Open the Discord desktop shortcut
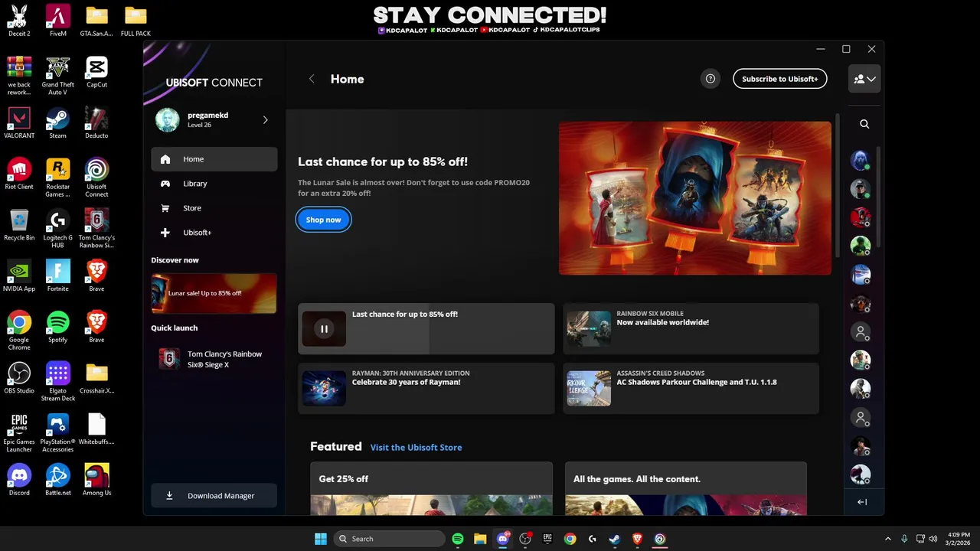980x551 pixels. (x=19, y=480)
